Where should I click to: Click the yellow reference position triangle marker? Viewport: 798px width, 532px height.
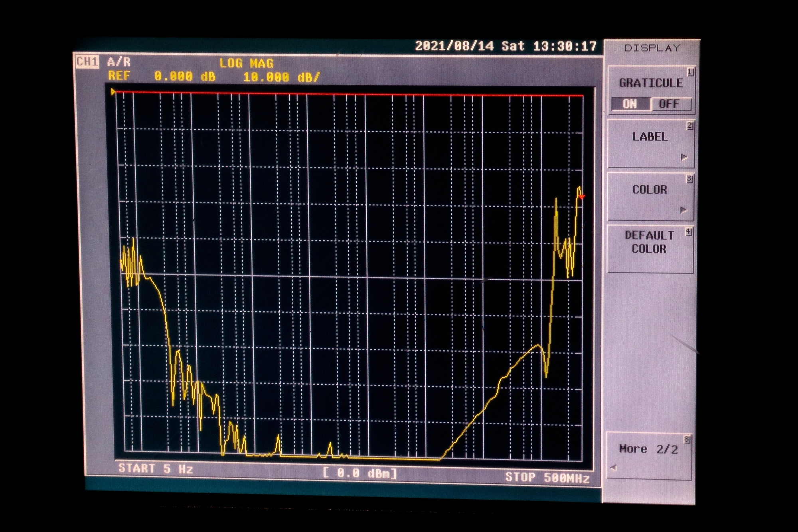click(x=113, y=92)
